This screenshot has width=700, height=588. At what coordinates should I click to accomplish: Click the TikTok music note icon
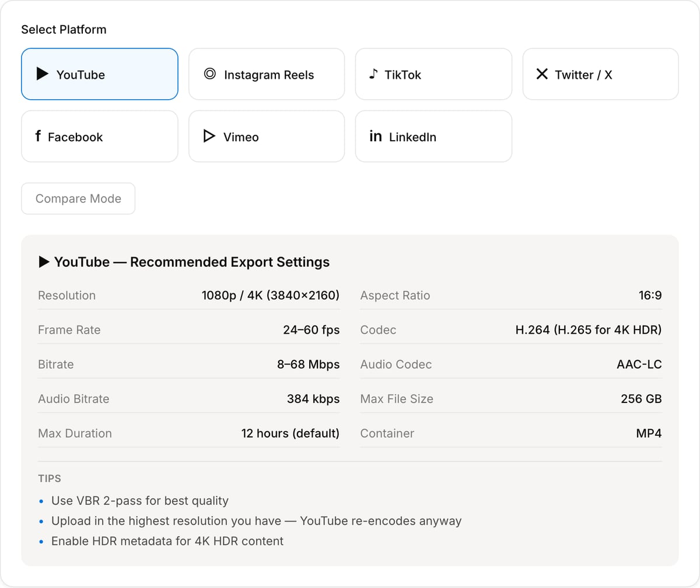(373, 74)
